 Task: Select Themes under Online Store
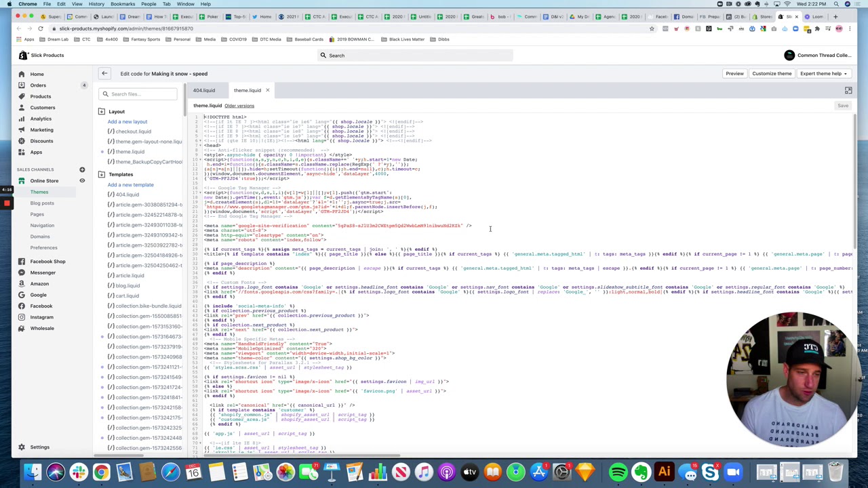click(39, 192)
